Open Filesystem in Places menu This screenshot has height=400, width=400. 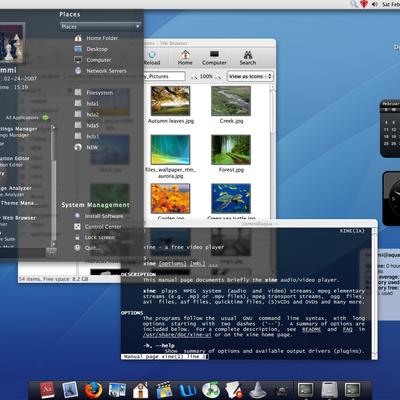94,92
